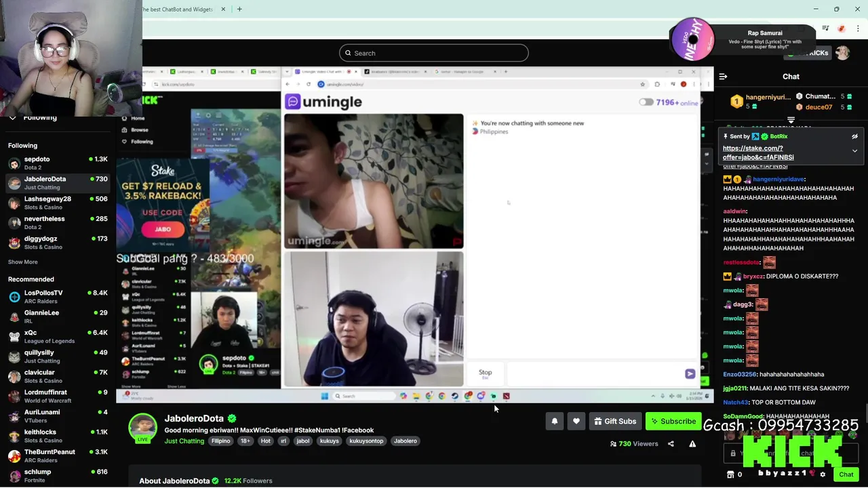The height and width of the screenshot is (488, 868).
Task: Open clavicular recommended channel
Action: tap(58, 376)
